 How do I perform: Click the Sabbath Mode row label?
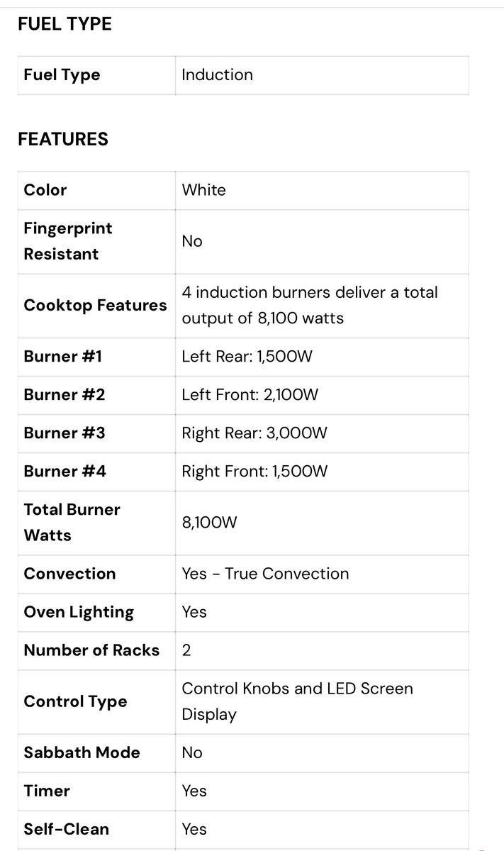coord(82,752)
